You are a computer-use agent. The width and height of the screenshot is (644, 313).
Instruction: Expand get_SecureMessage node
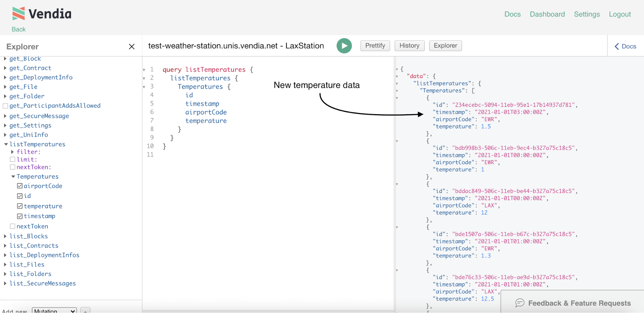(5, 116)
